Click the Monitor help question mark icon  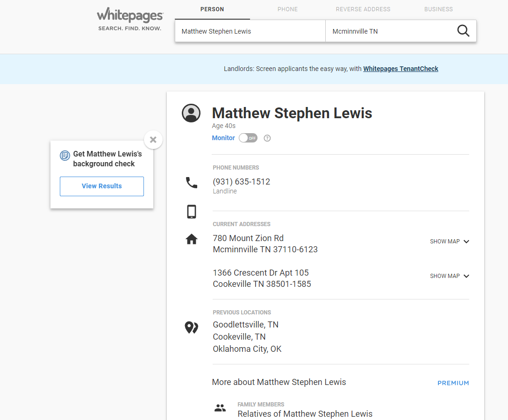tap(267, 138)
